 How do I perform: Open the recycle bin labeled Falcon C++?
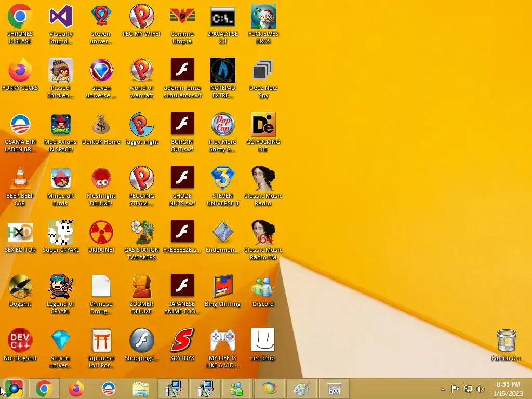(x=506, y=340)
